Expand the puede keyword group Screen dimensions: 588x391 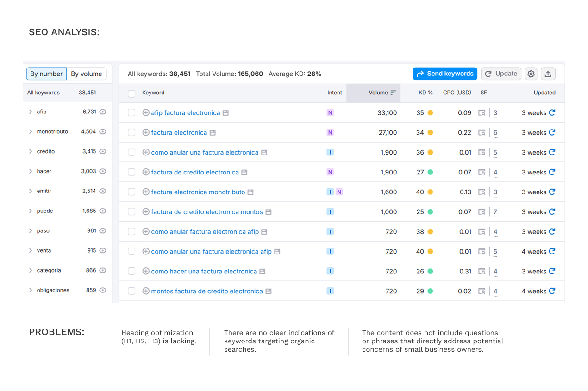(31, 211)
